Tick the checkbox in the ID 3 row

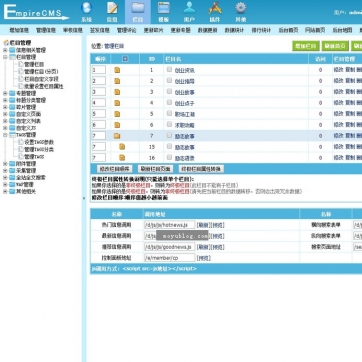pos(169,91)
